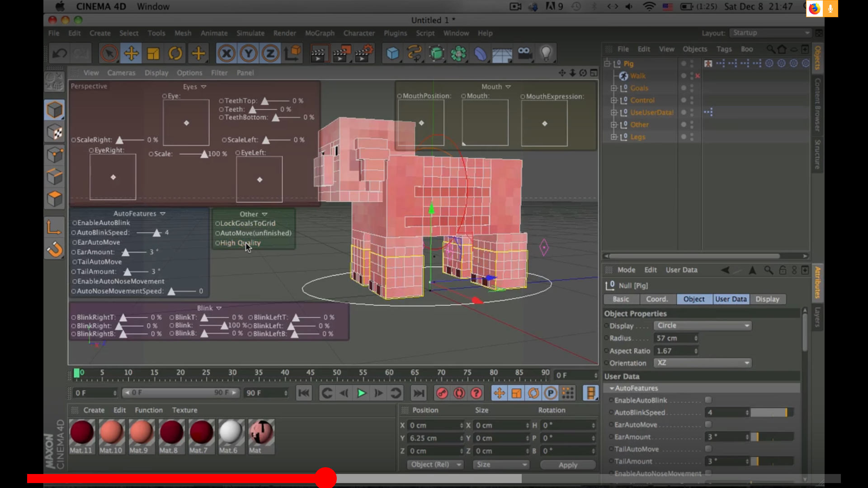The height and width of the screenshot is (488, 868).
Task: Toggle EarAutoMove checkbox in Attributes
Action: point(708,424)
